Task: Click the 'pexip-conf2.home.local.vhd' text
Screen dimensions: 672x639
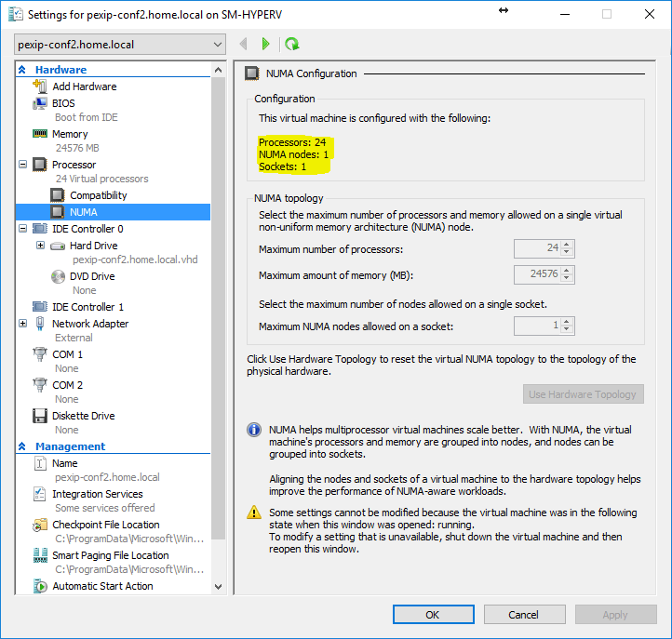Action: tap(135, 260)
